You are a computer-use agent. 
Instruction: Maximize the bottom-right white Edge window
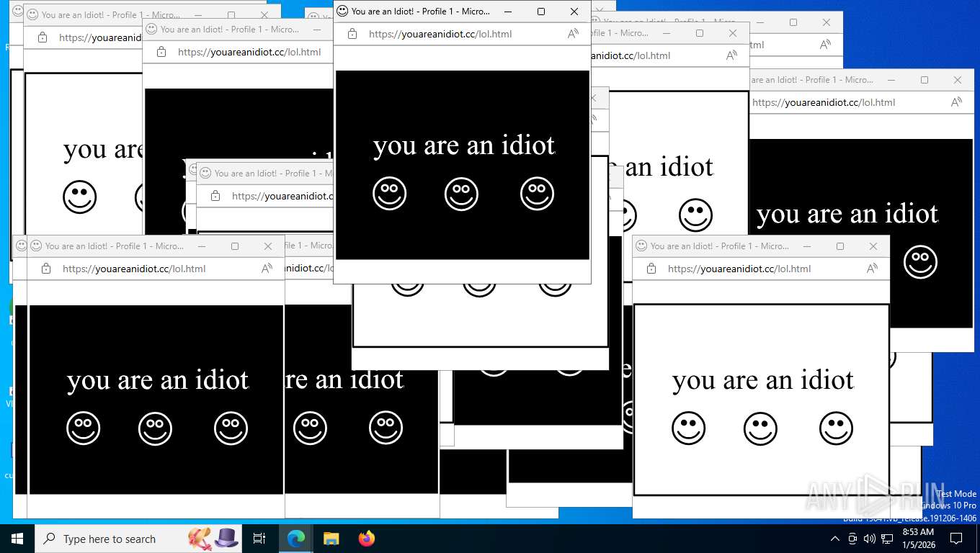coord(840,246)
